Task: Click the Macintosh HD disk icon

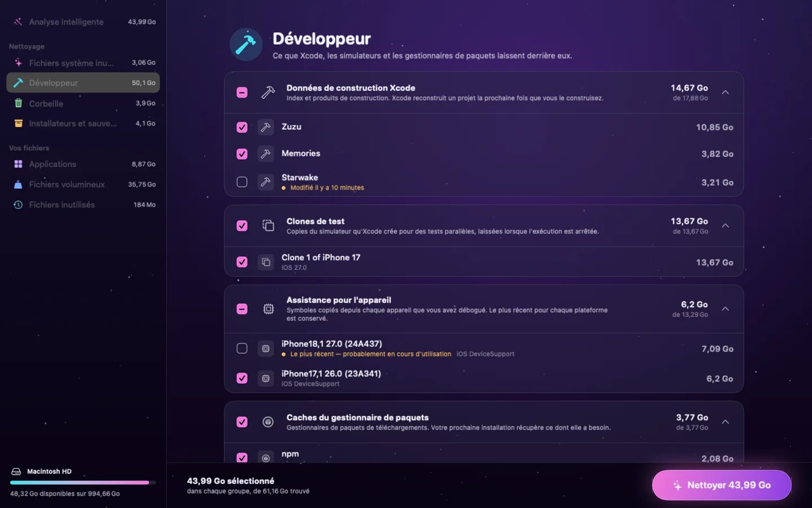Action: [16, 471]
